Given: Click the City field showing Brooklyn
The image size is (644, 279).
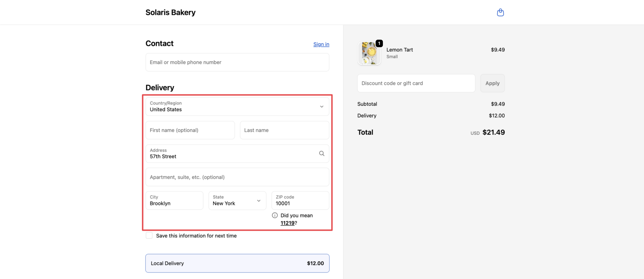Looking at the screenshot, I should 174,200.
